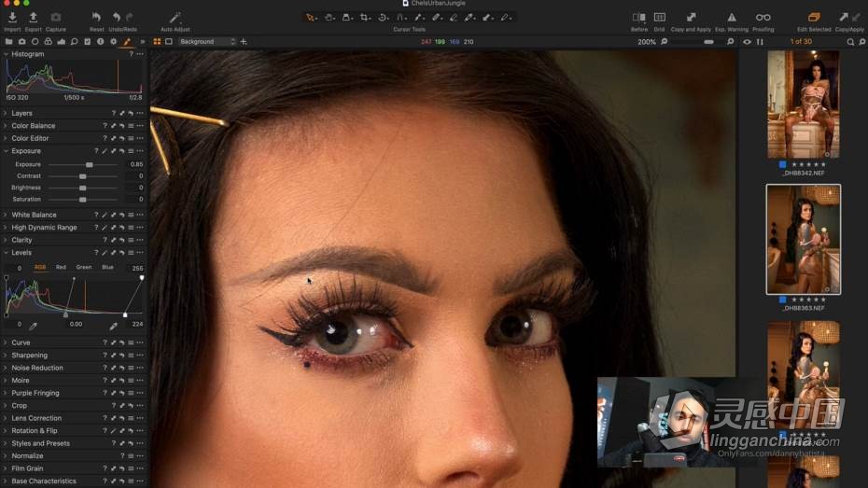Select the RGB channel tab in Levels
Viewport: 868px width, 488px height.
40,267
